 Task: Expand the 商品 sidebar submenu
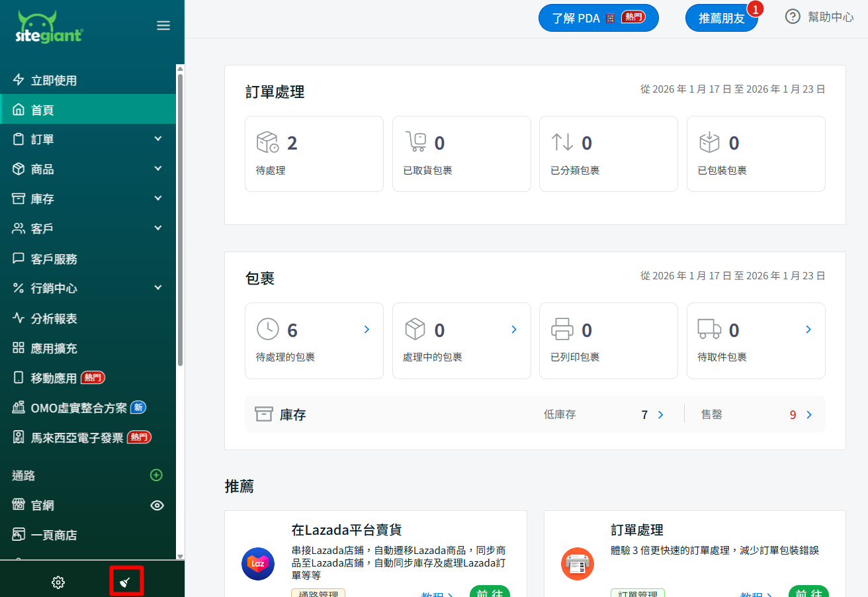coord(158,169)
